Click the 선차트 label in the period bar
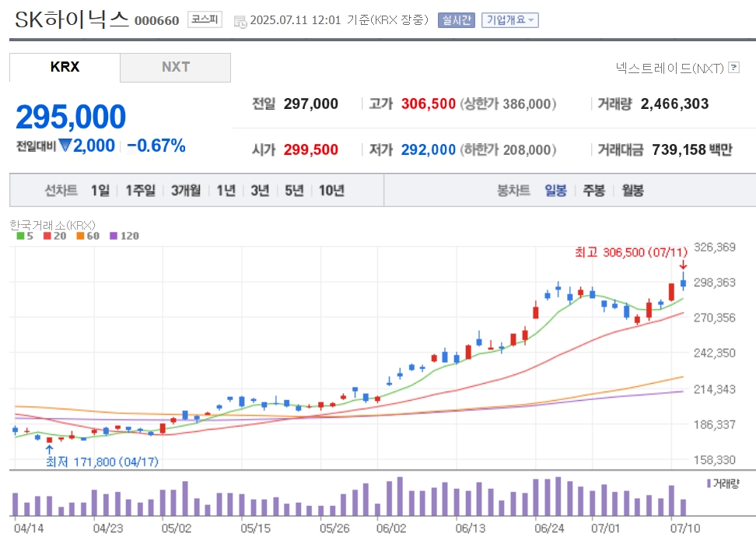Image resolution: width=756 pixels, height=555 pixels. pyautogui.click(x=61, y=190)
